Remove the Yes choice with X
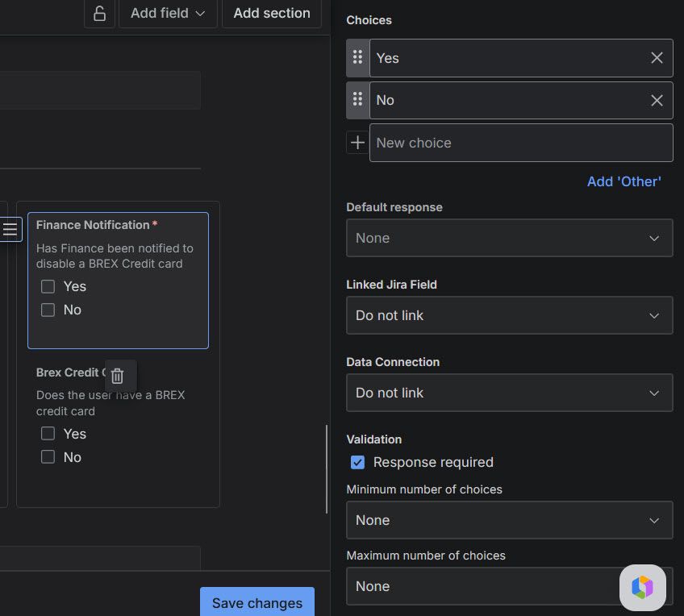Image resolution: width=684 pixels, height=616 pixels. click(x=657, y=58)
